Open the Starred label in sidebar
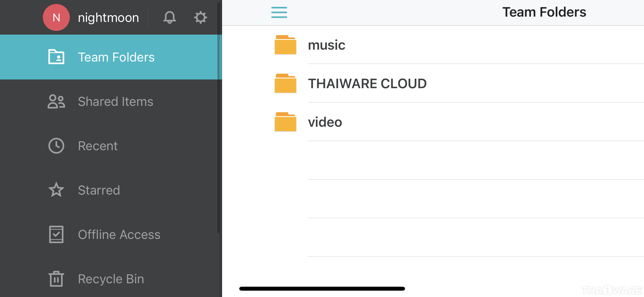The height and width of the screenshot is (297, 644). coord(99,190)
